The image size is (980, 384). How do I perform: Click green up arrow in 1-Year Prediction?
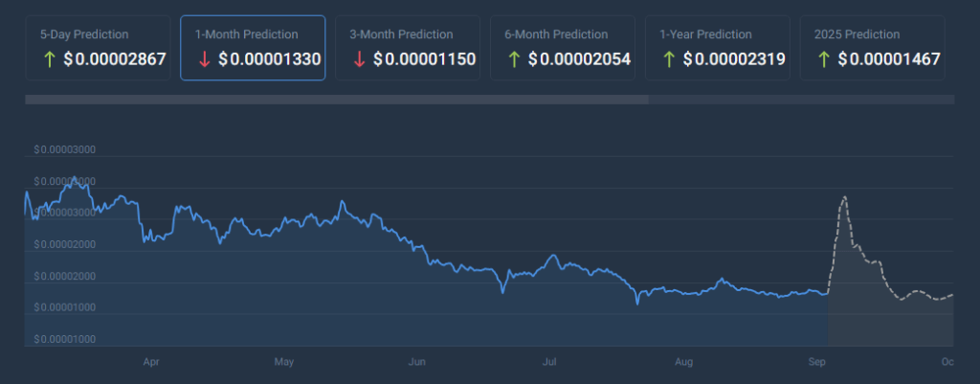[669, 59]
